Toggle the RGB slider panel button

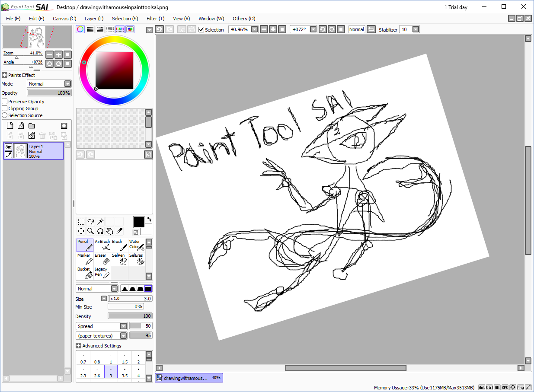coord(90,29)
